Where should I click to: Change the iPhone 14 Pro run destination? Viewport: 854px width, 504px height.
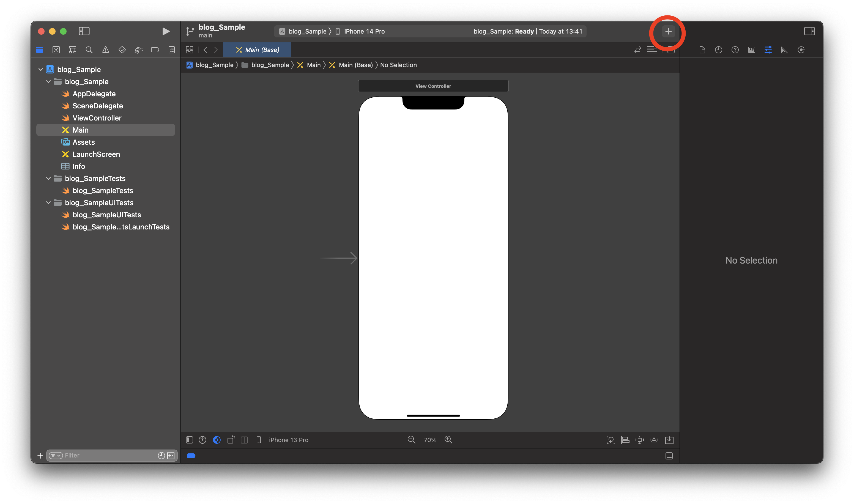click(360, 32)
